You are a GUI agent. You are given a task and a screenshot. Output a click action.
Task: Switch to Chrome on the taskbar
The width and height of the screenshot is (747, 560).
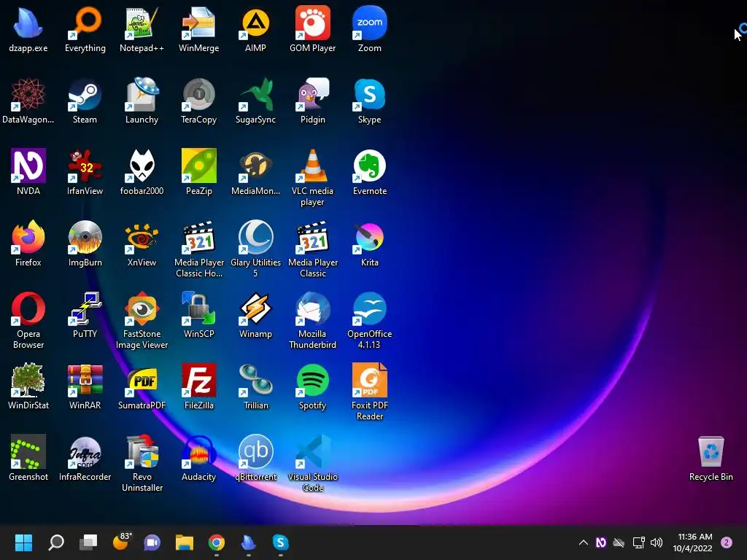[216, 542]
